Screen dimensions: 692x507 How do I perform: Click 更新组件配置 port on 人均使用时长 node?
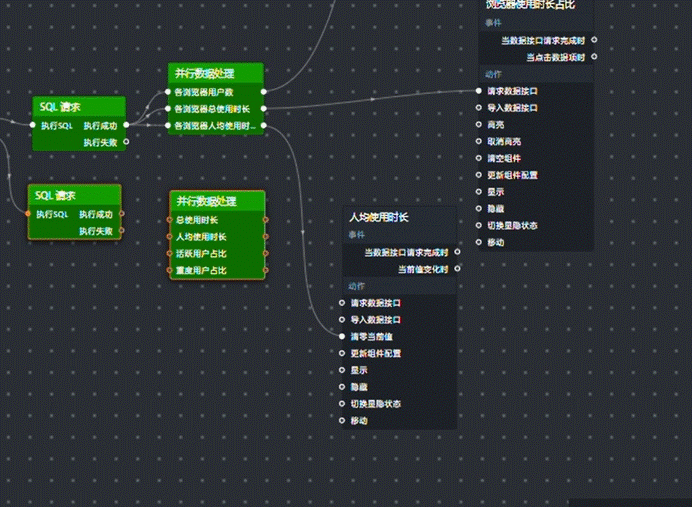coord(342,353)
